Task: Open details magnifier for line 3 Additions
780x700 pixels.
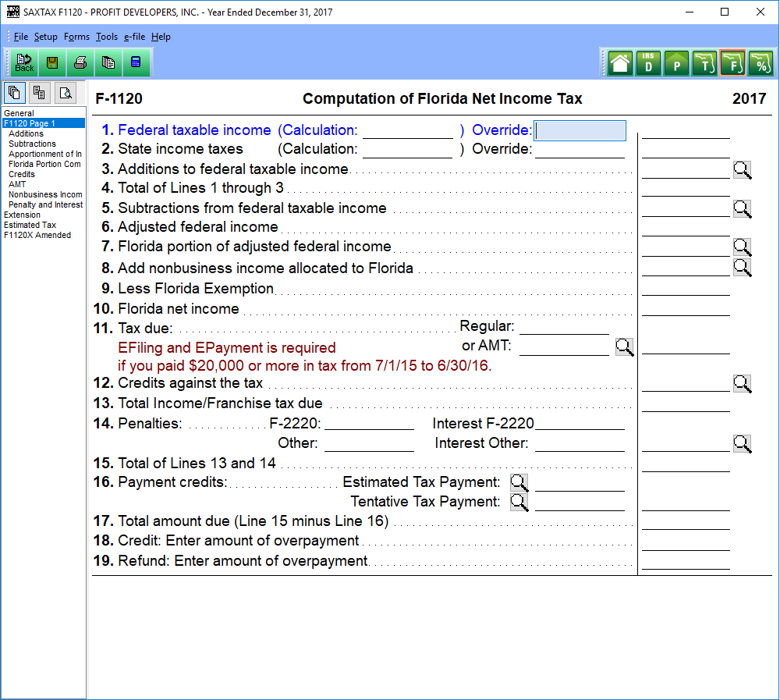Action: pyautogui.click(x=743, y=170)
